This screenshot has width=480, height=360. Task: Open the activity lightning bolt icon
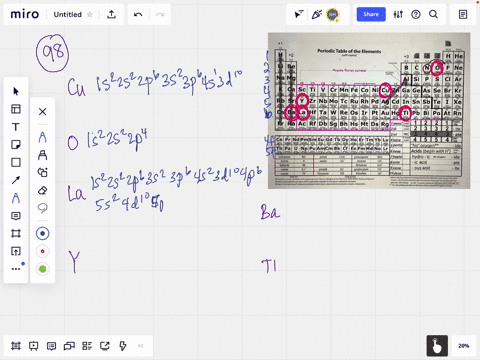pyautogui.click(x=123, y=346)
